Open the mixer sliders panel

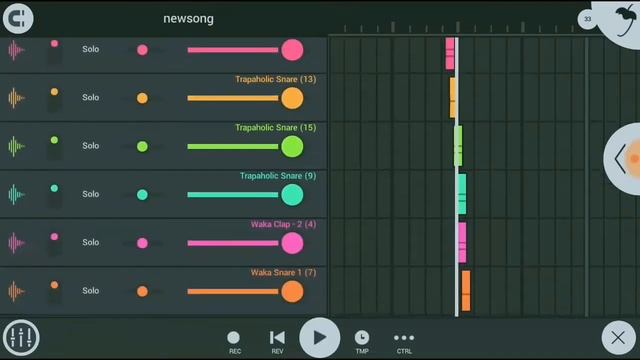point(21,338)
